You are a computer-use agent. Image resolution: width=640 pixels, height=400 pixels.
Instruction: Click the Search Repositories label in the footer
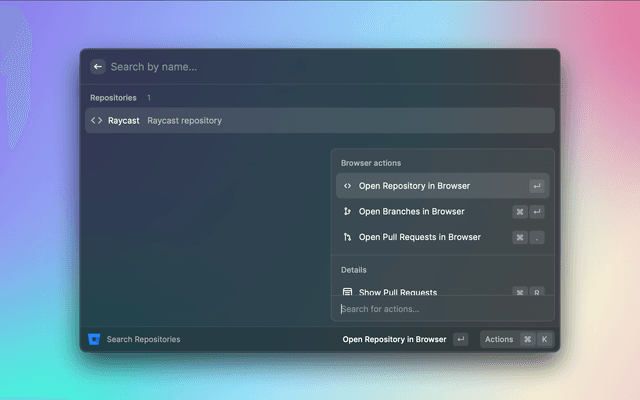(144, 339)
